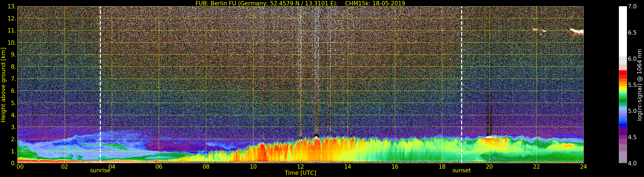
Task: Click the '12' time axis tick label
Action: click(300, 166)
